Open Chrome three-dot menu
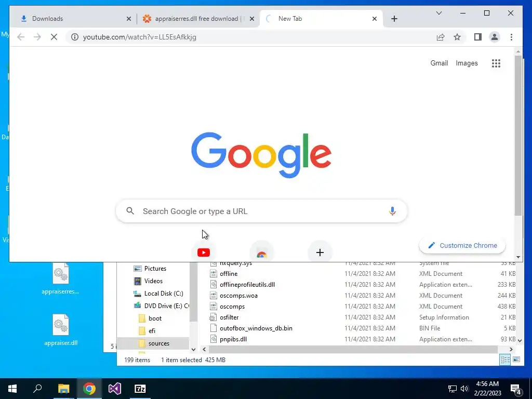Image resolution: width=532 pixels, height=399 pixels. pyautogui.click(x=511, y=37)
